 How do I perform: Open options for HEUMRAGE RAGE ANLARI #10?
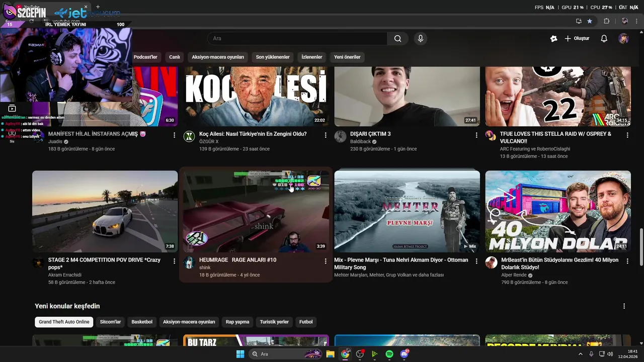click(326, 261)
